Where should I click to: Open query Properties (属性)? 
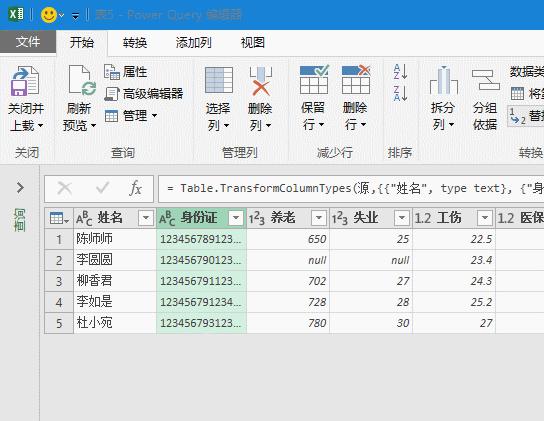tap(125, 72)
